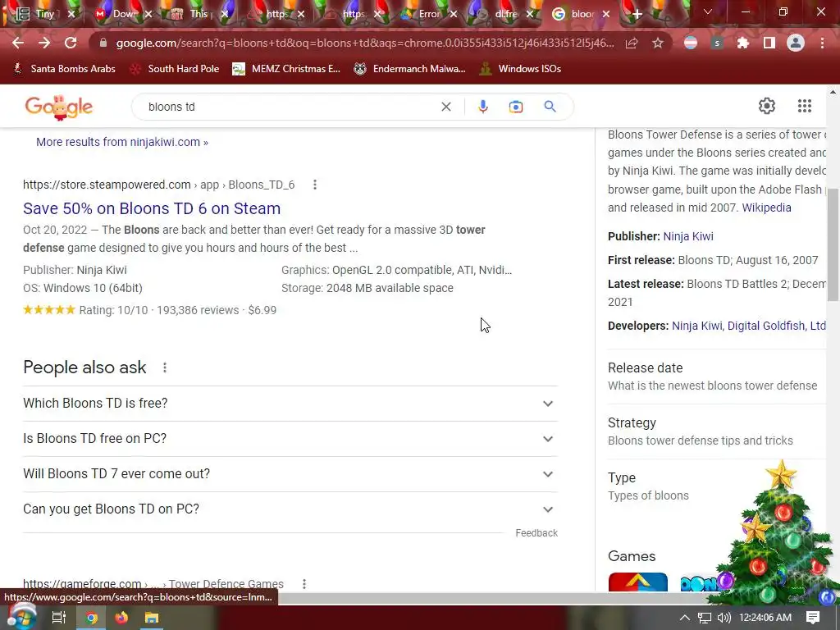Click the blue magnifier search button
Viewport: 840px width, 630px height.
pyautogui.click(x=550, y=107)
